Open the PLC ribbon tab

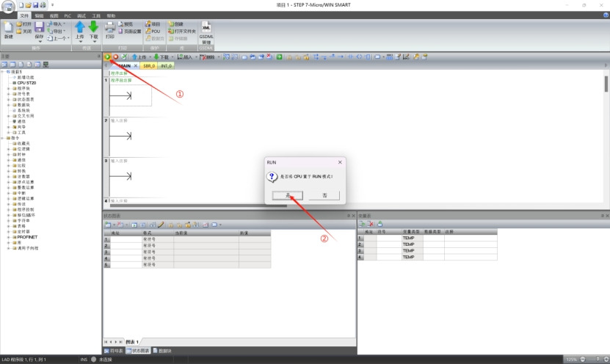pyautogui.click(x=68, y=15)
